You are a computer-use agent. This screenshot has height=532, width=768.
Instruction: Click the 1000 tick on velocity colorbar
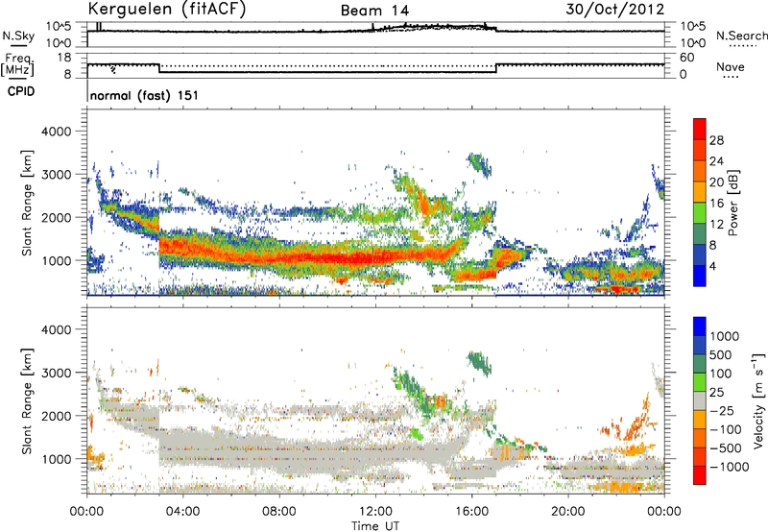[724, 336]
